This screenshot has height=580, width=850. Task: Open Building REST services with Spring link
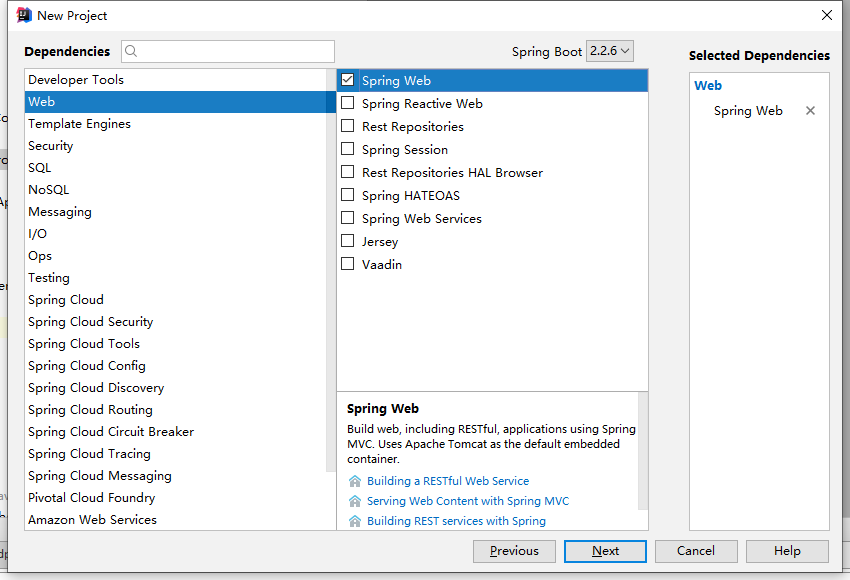point(456,521)
